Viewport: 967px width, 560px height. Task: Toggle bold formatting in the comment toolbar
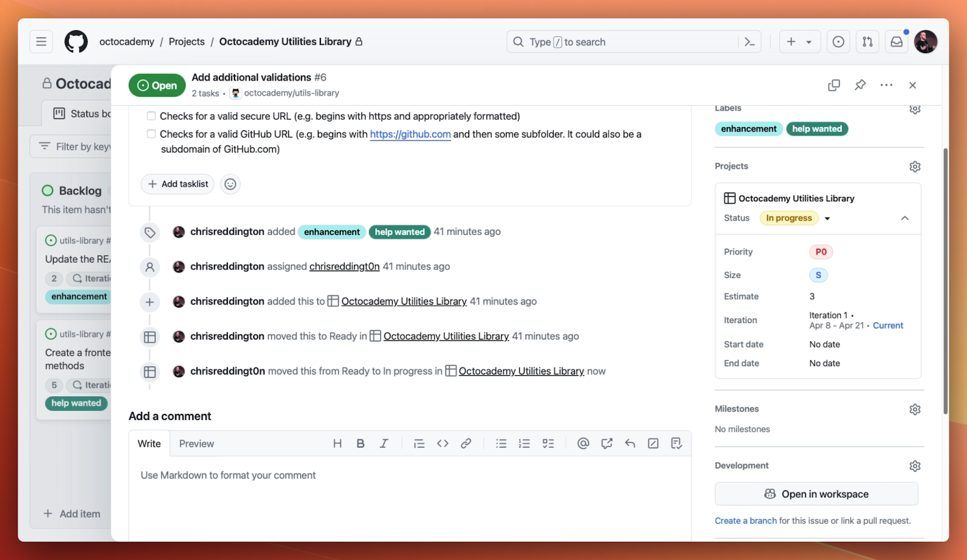pyautogui.click(x=360, y=443)
